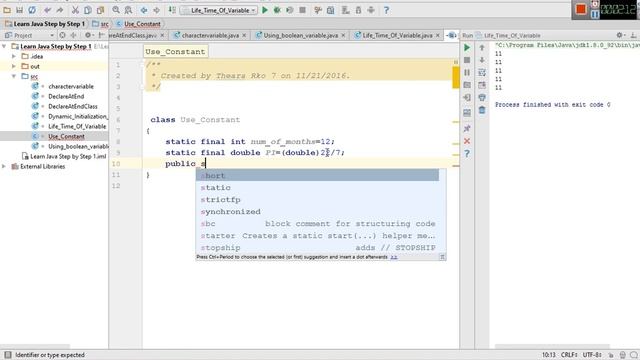This screenshot has width=640, height=360.
Task: Clear console with trash icon
Action: (482, 110)
